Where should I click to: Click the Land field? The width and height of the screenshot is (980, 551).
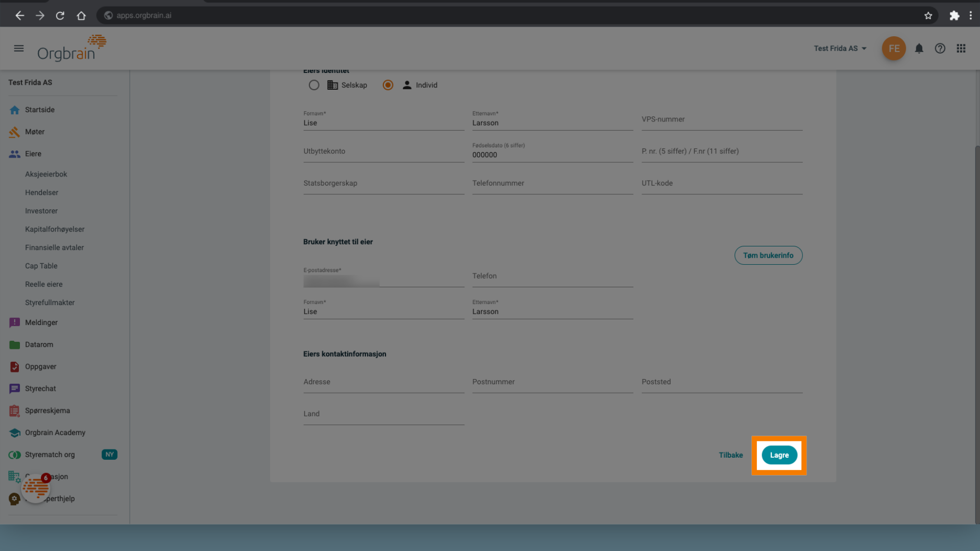[x=384, y=415]
